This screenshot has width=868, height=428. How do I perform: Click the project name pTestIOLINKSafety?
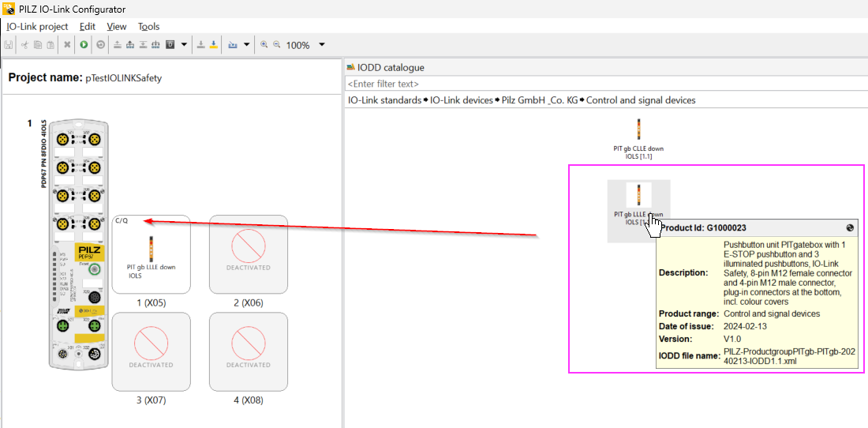[x=123, y=79]
